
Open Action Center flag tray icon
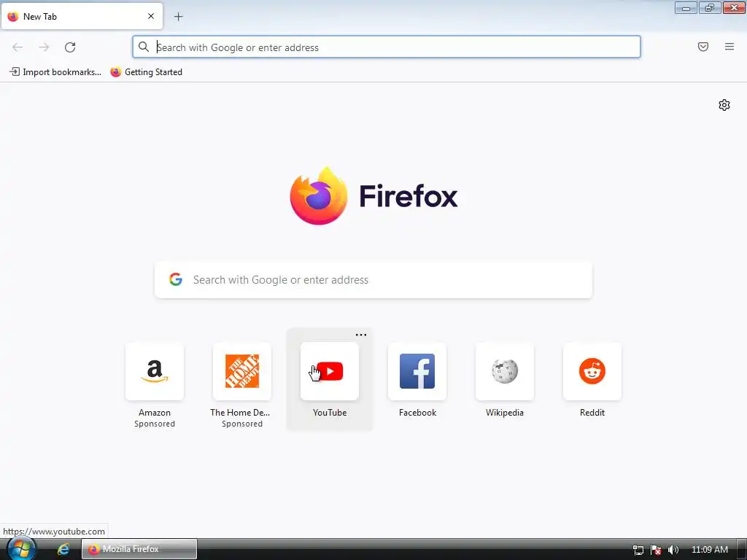[656, 550]
